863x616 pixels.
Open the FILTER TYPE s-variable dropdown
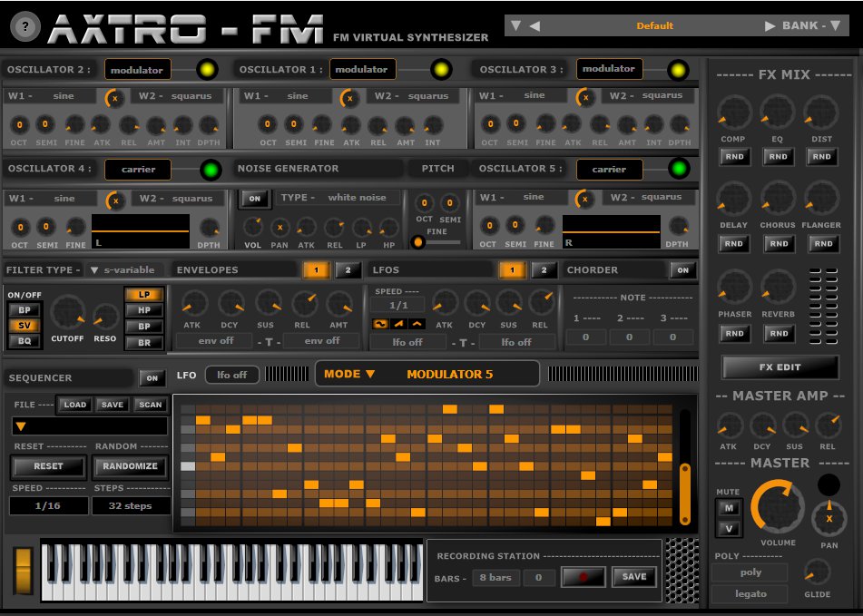pyautogui.click(x=123, y=269)
